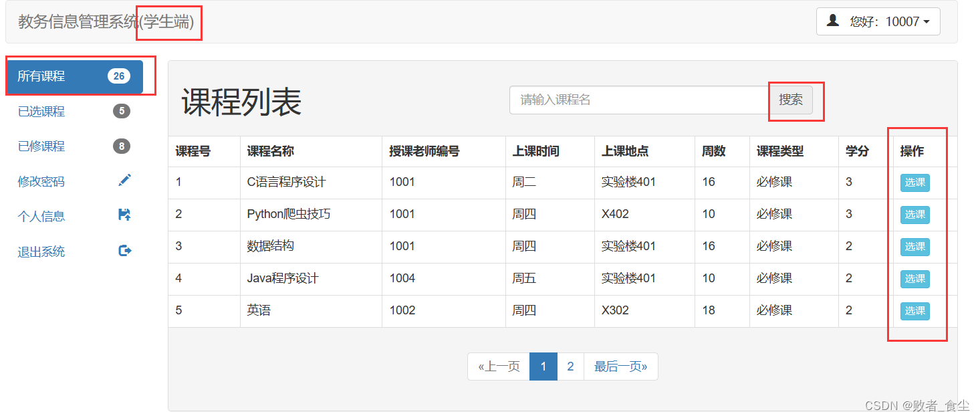Focus the 请输入课程名 search field
980x418 pixels.
pos(639,100)
